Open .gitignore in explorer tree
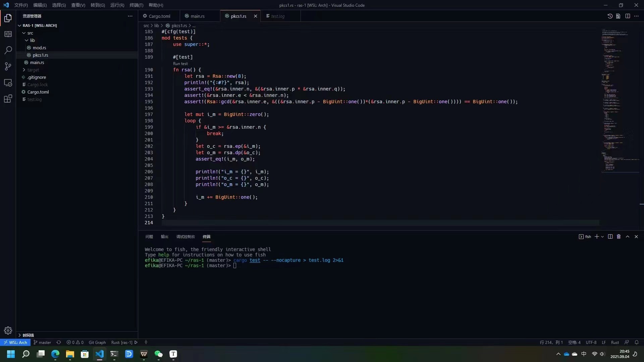This screenshot has height=362, width=644. pyautogui.click(x=37, y=77)
